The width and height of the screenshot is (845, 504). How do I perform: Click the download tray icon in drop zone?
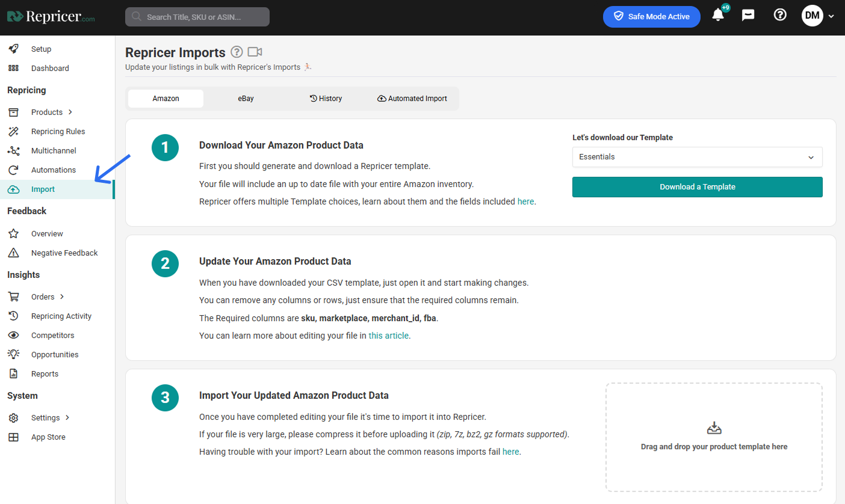click(714, 428)
